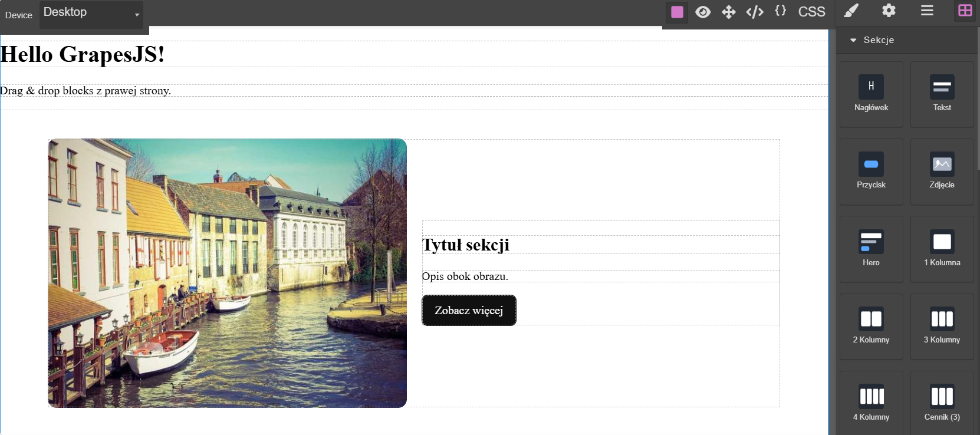
Task: Click the Zobacz więcej button
Action: [x=469, y=310]
